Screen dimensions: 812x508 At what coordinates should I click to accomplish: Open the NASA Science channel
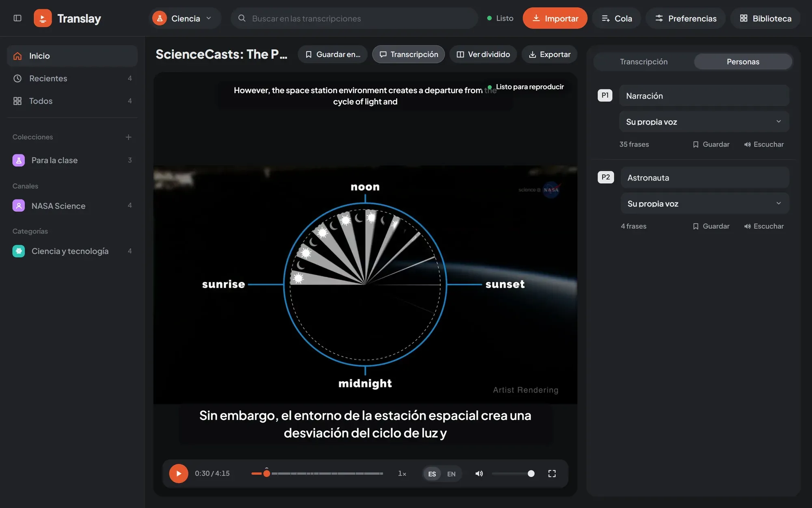click(x=72, y=206)
